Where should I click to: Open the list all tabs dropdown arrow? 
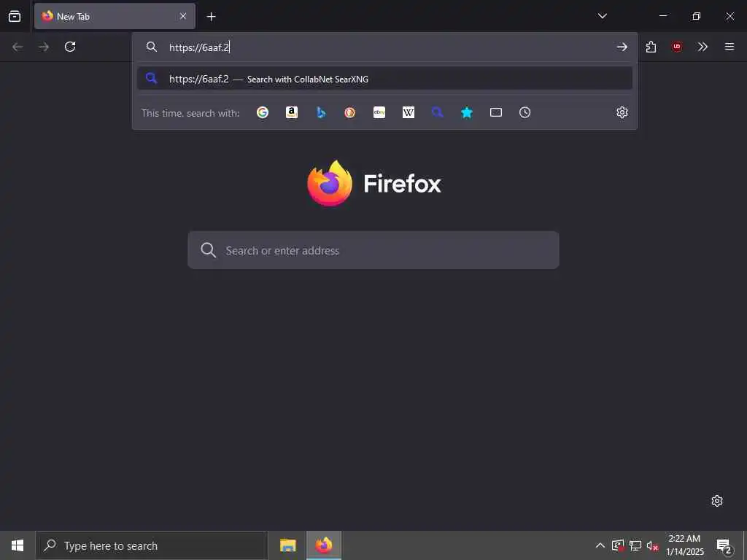coord(602,16)
